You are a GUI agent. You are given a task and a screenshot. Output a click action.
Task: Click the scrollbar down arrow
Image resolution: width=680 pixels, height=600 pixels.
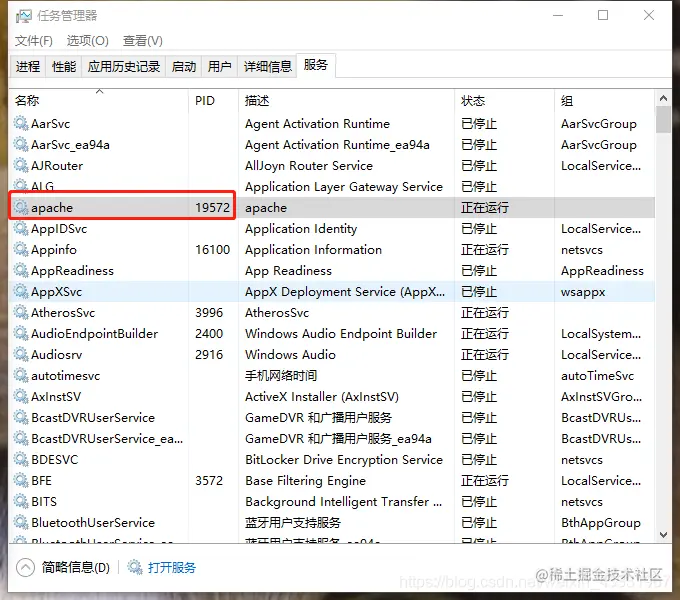click(x=663, y=535)
